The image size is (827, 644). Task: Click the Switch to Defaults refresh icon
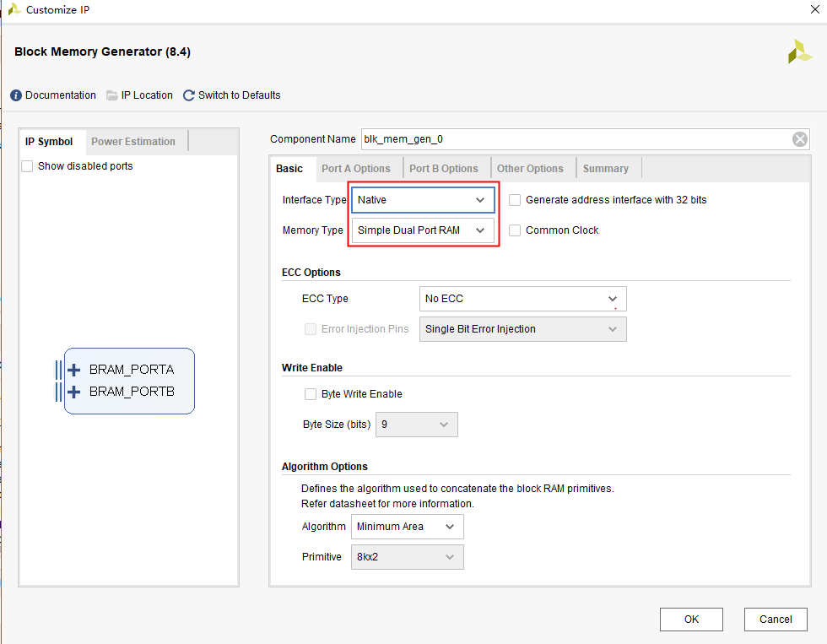tap(189, 95)
